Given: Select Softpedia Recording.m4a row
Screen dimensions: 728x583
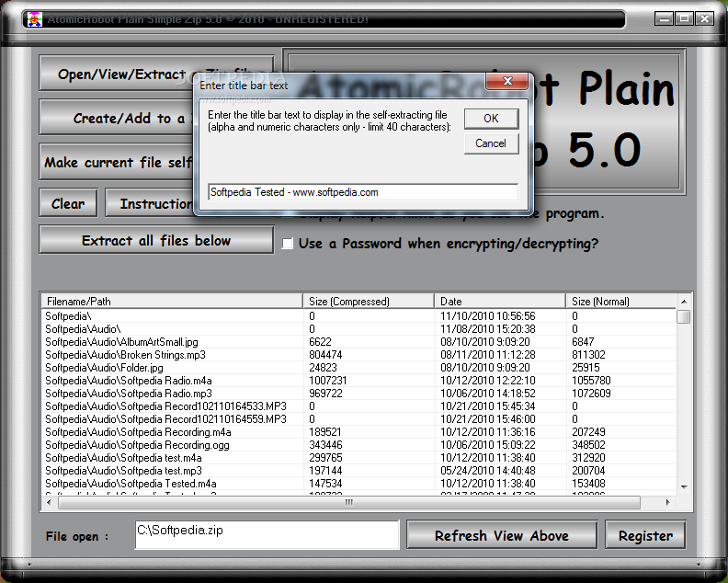Looking at the screenshot, I should (x=358, y=432).
